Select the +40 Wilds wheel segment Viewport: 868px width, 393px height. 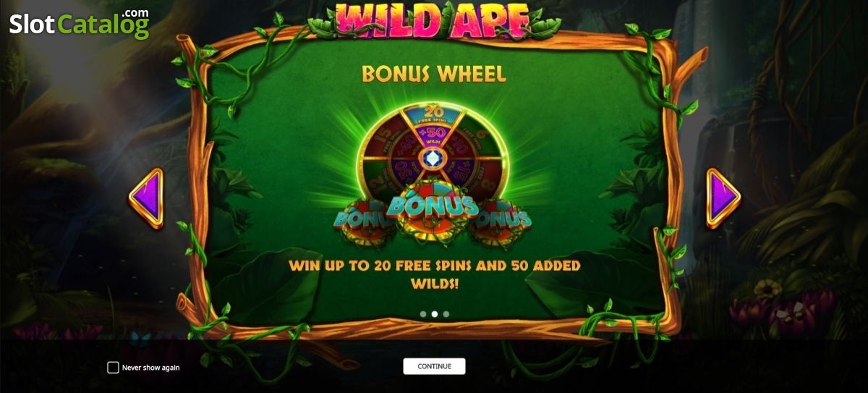pos(406,145)
